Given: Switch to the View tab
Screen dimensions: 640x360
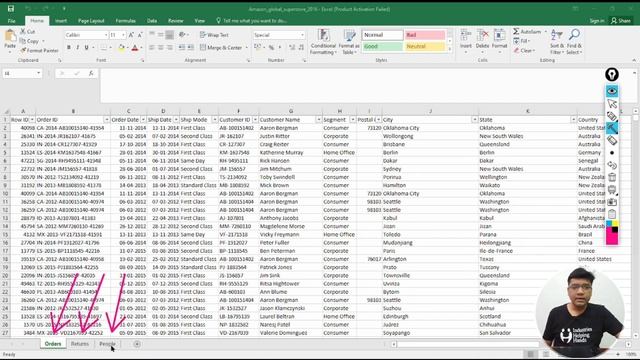Looking at the screenshot, I should 200,21.
